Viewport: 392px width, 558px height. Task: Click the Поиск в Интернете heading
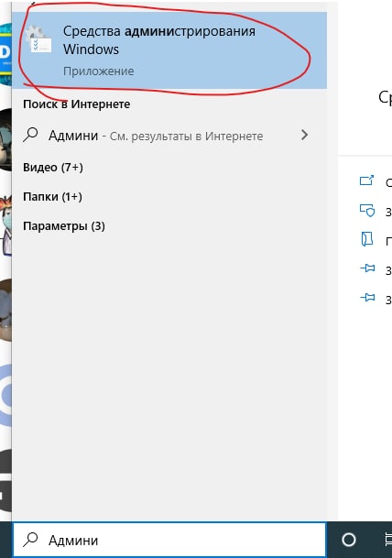[77, 104]
